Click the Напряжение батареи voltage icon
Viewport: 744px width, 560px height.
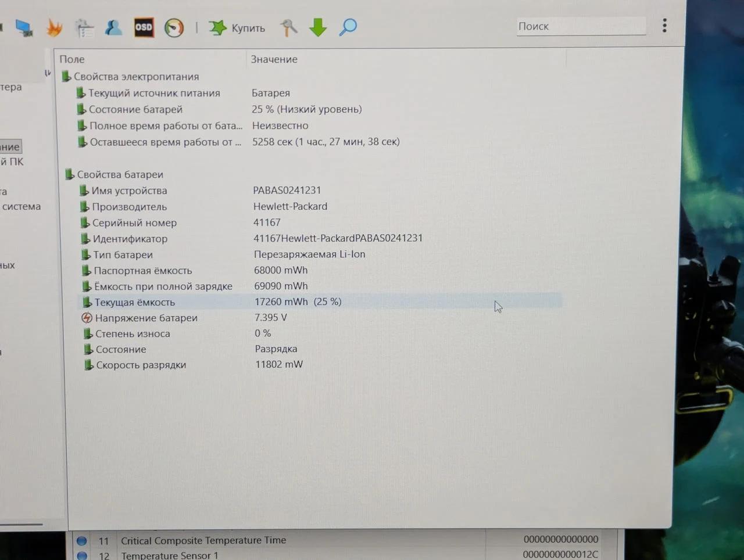coord(87,318)
